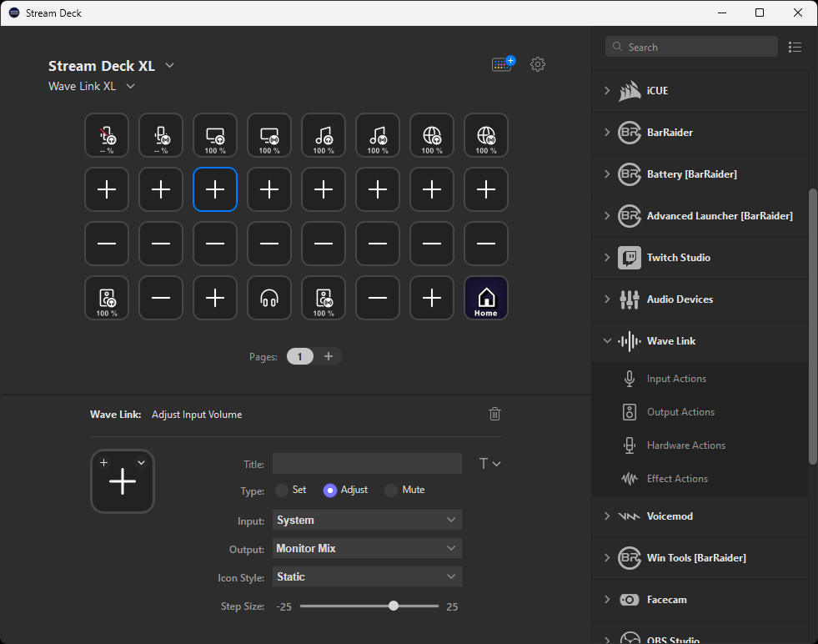Screen dimensions: 818x644
Task: Click the page 1 button
Action: [x=300, y=356]
